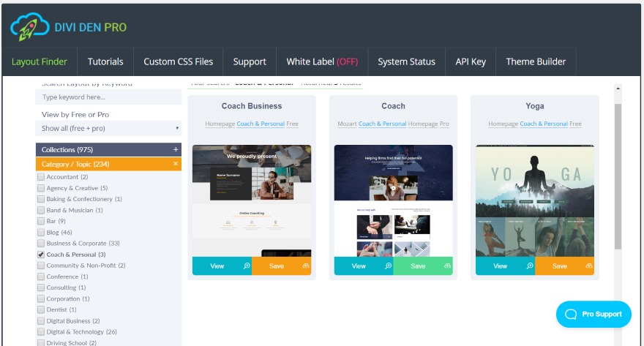This screenshot has height=346, width=644.
Task: Switch to the Theme Builder tab
Action: (536, 61)
